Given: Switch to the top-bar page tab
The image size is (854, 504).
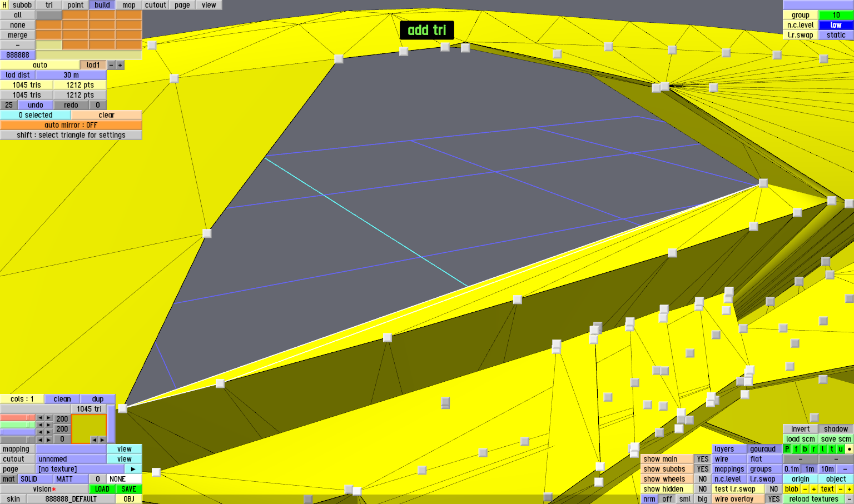Looking at the screenshot, I should pos(182,5).
